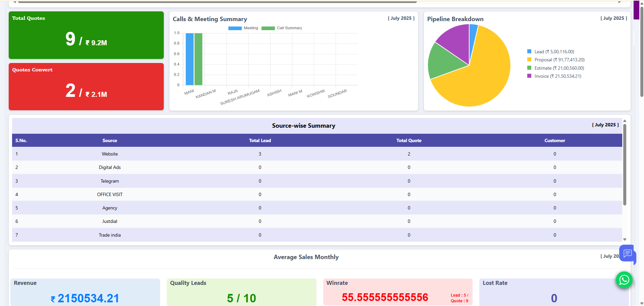Image resolution: width=644 pixels, height=306 pixels.
Task: Click the blue message chat widget icon
Action: [x=627, y=253]
